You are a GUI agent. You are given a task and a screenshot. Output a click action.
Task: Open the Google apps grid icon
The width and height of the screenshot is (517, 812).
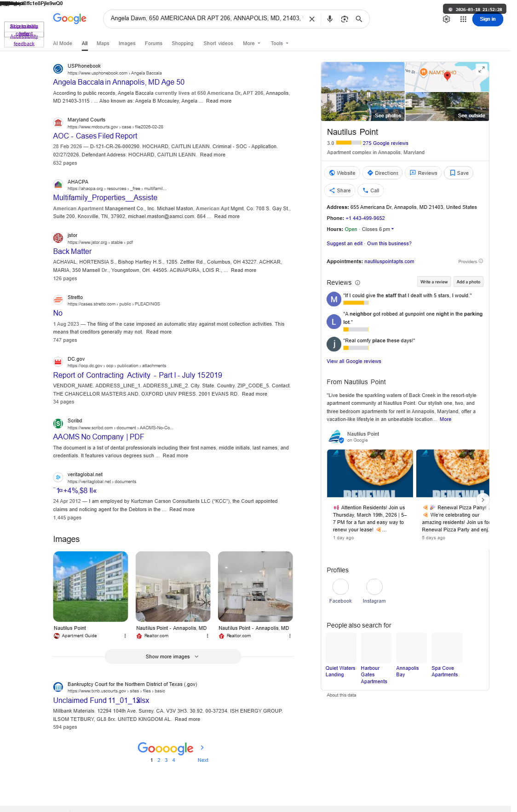click(x=463, y=19)
